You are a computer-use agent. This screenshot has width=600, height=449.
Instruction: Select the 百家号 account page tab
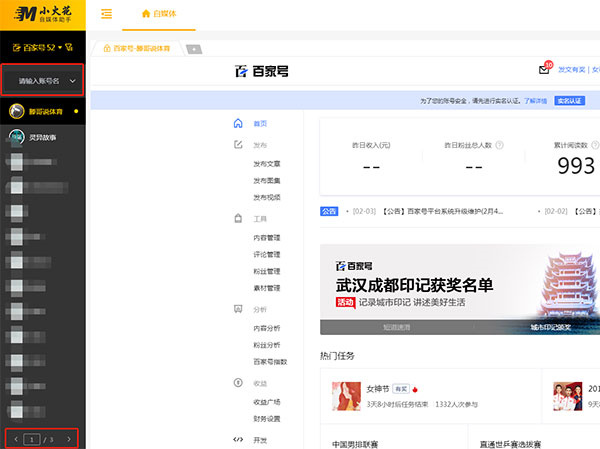[x=137, y=49]
